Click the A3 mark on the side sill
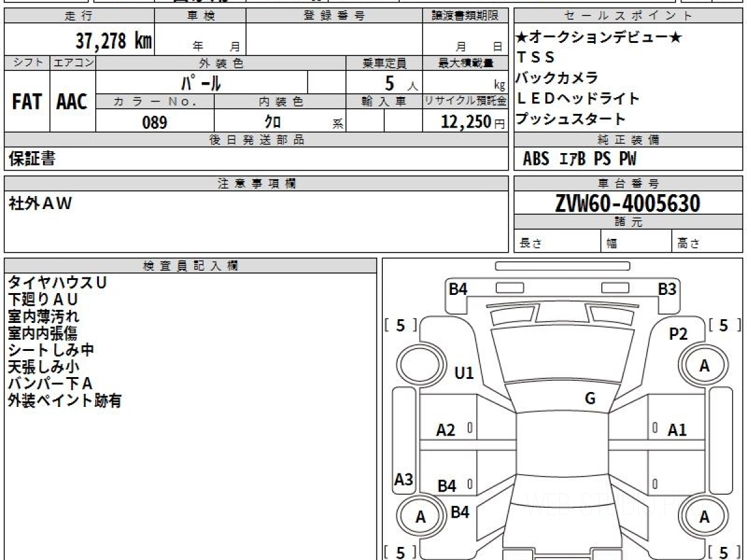The image size is (747, 560). click(404, 480)
